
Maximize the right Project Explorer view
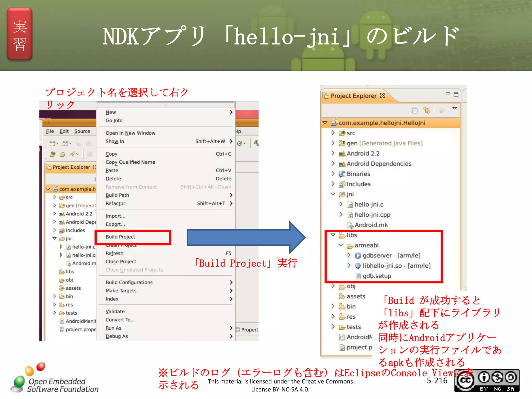(456, 95)
